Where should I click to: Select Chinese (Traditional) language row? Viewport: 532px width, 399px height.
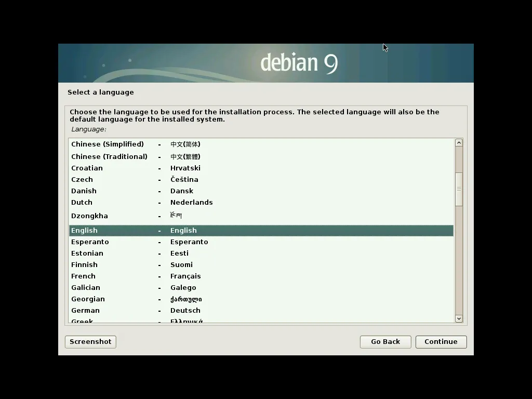261,156
